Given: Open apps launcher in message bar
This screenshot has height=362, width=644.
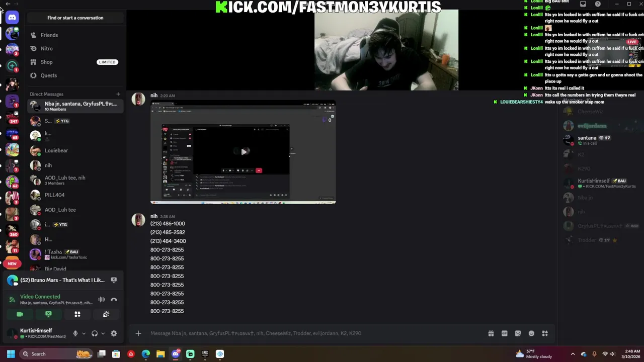Looking at the screenshot, I should point(545,333).
